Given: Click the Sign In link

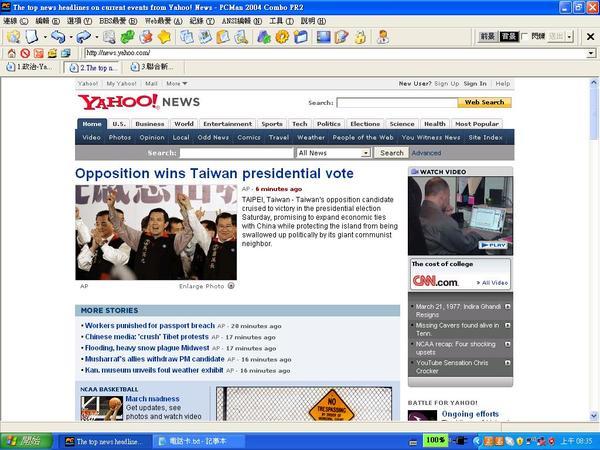Looking at the screenshot, I should click(x=475, y=83).
